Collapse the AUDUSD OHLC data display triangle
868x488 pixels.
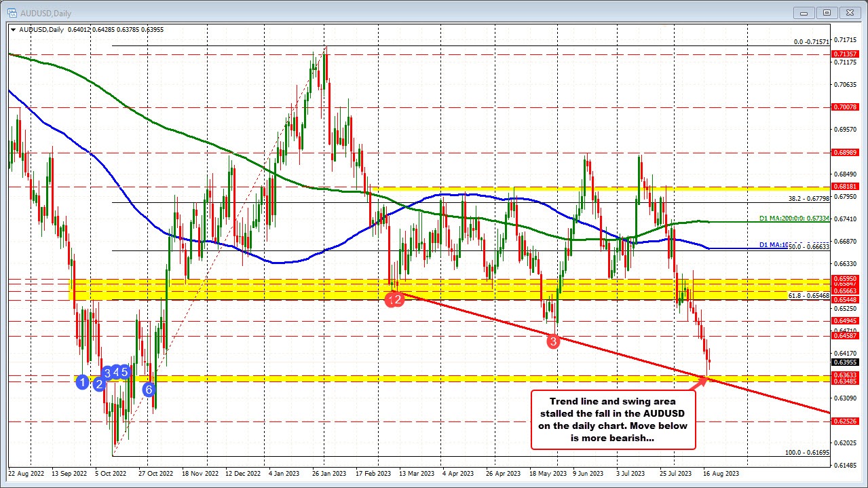tap(14, 29)
